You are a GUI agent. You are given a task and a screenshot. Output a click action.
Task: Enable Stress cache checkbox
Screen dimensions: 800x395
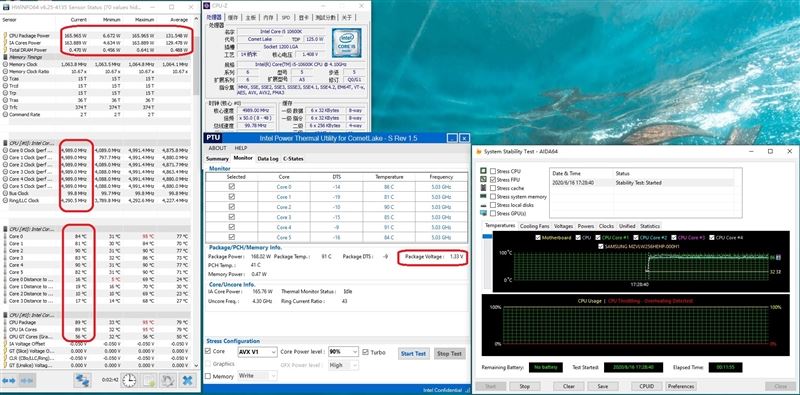[x=493, y=188]
